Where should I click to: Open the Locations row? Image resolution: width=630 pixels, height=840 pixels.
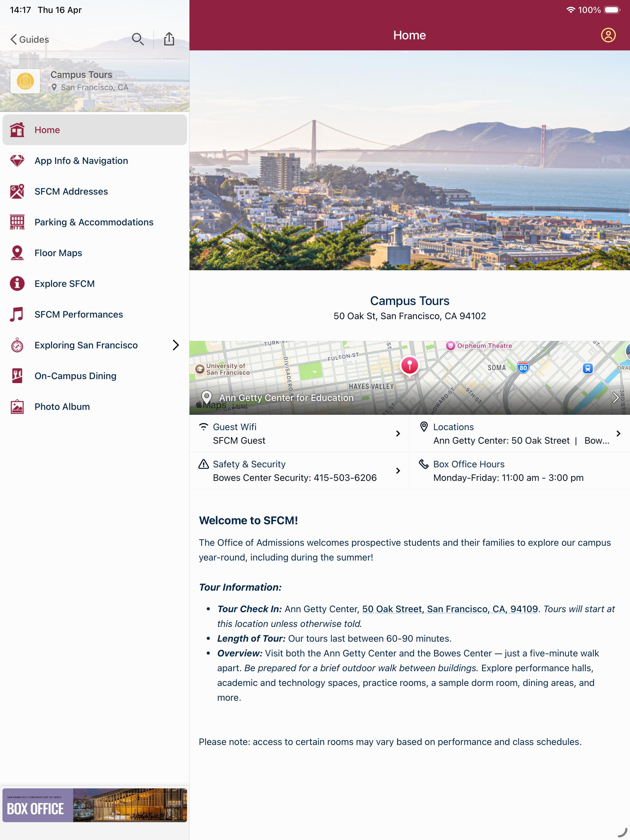pyautogui.click(x=520, y=434)
